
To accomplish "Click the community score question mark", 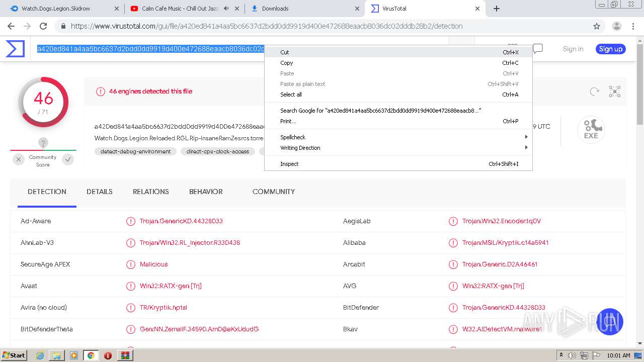I will click(x=43, y=143).
